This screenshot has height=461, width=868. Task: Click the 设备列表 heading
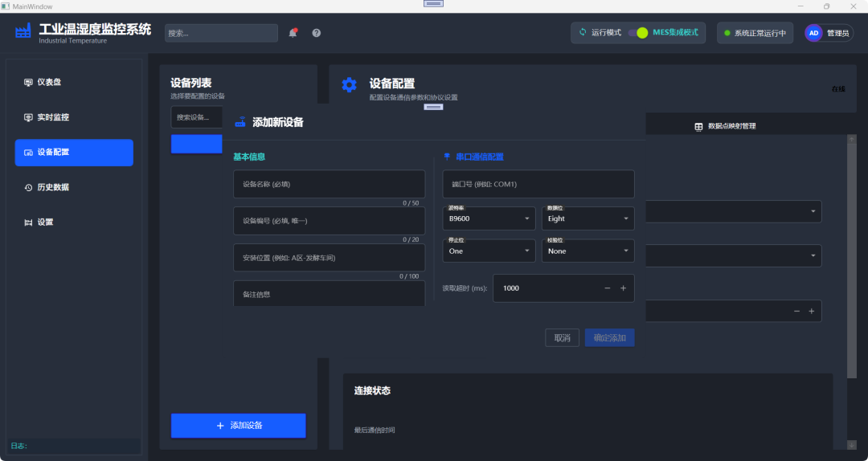[191, 83]
